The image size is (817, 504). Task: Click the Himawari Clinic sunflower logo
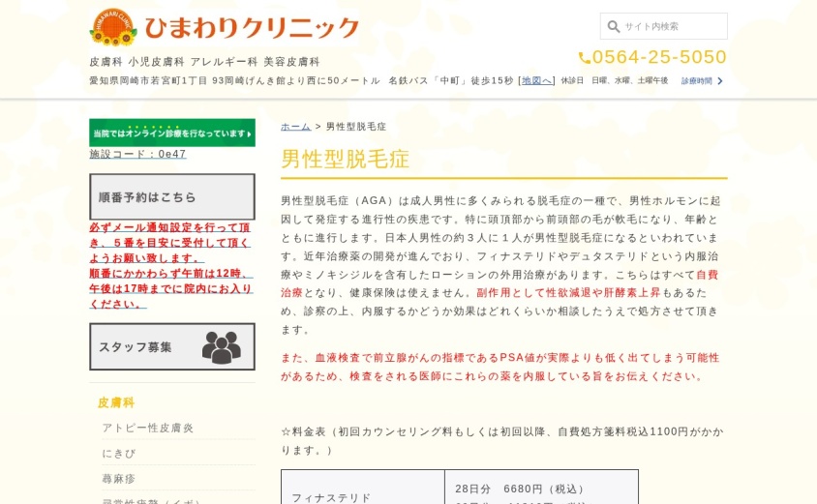[113, 27]
